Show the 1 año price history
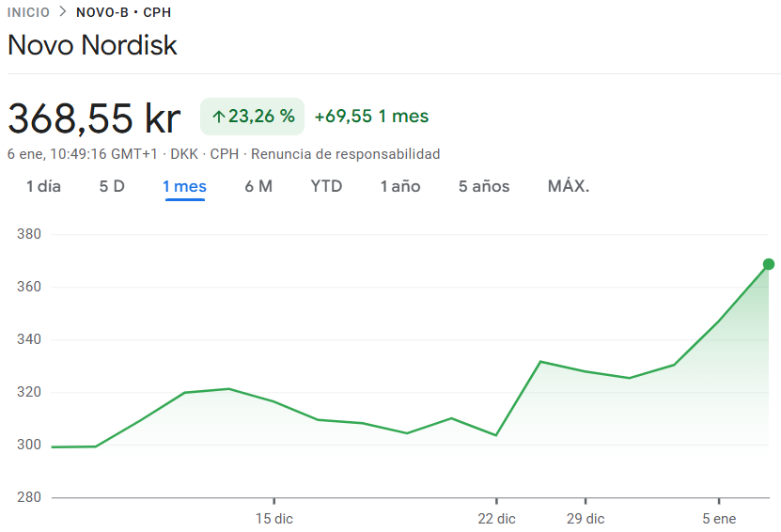This screenshot has height=532, width=781. (x=400, y=186)
